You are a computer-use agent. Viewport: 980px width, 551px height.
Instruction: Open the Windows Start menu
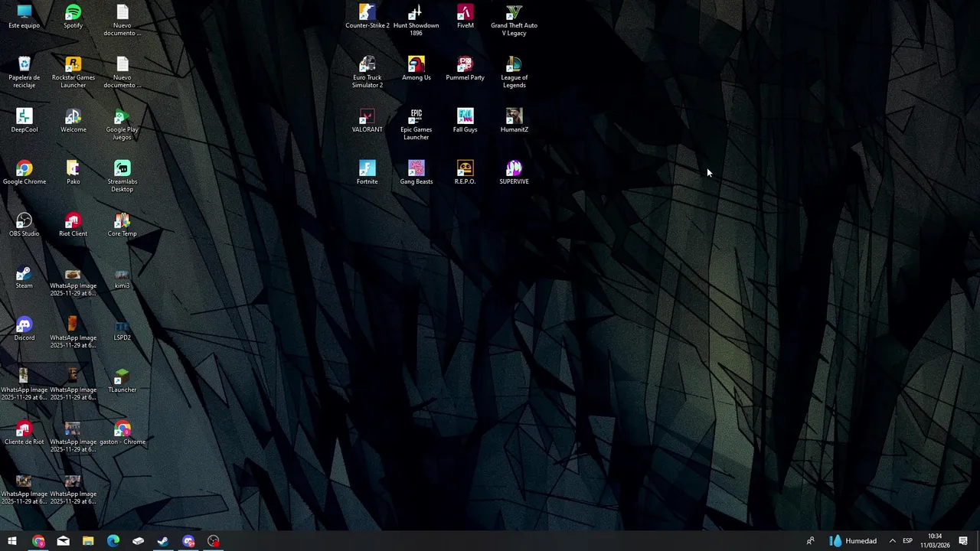pos(12,541)
